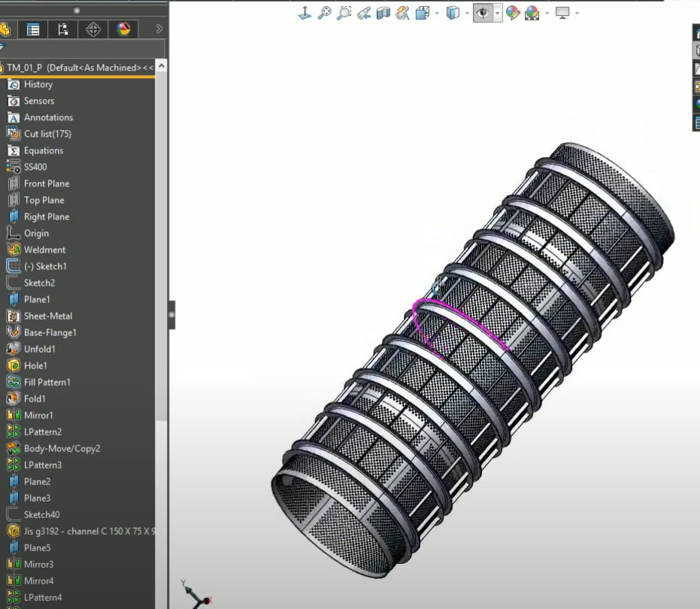Click the View Orientation triad icon
Image resolution: width=700 pixels, height=609 pixels.
(305, 13)
